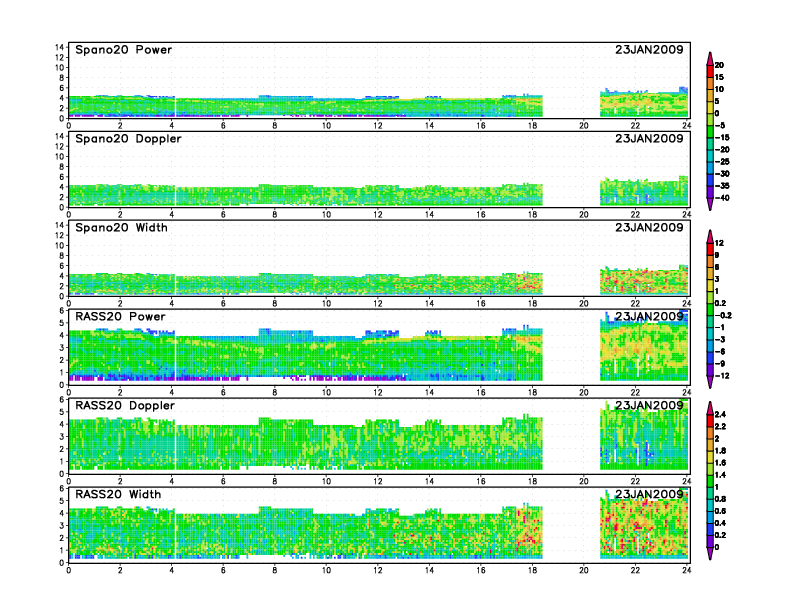
Task: Click the "12" label on the middle colorbar
Action: click(x=719, y=243)
